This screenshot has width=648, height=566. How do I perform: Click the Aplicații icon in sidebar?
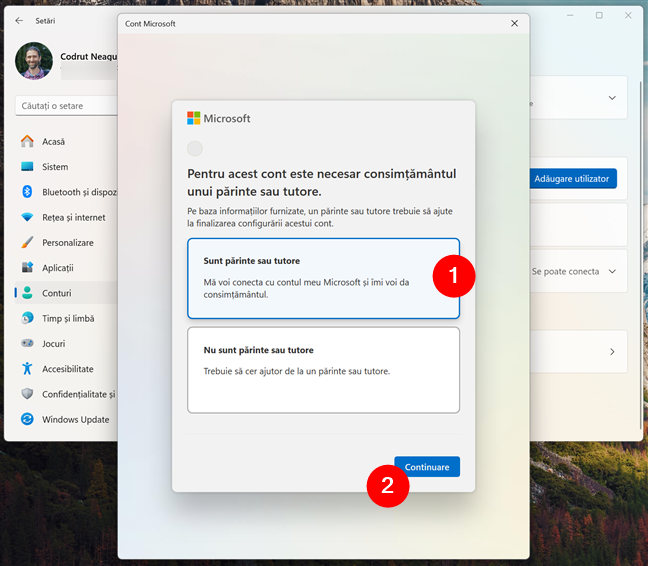27,268
